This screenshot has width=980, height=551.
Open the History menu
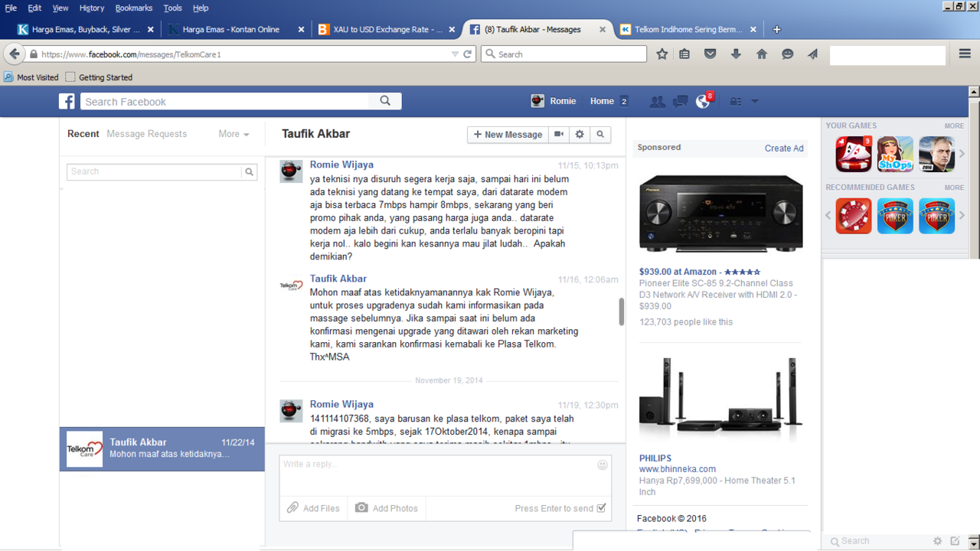point(91,8)
